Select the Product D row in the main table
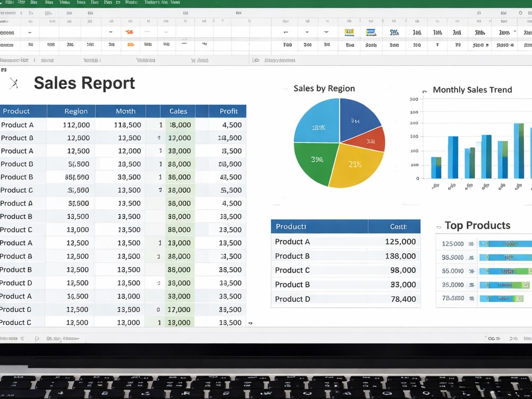The image size is (532, 399). (x=123, y=283)
